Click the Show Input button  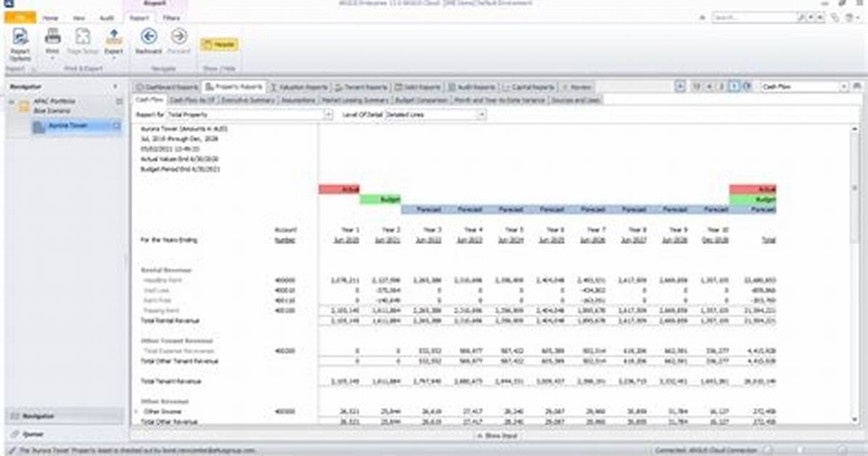coord(497,436)
